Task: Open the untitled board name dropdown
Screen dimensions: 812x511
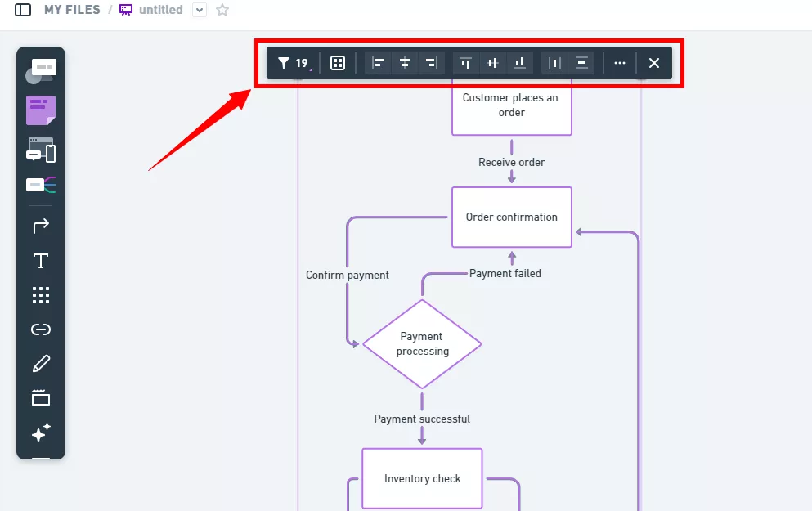Action: coord(199,10)
